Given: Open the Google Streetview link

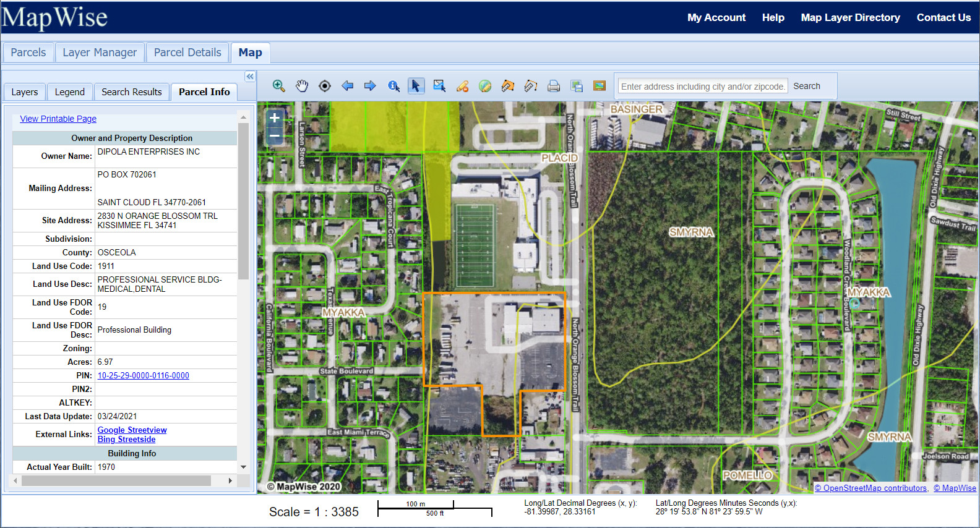Looking at the screenshot, I should pos(132,430).
